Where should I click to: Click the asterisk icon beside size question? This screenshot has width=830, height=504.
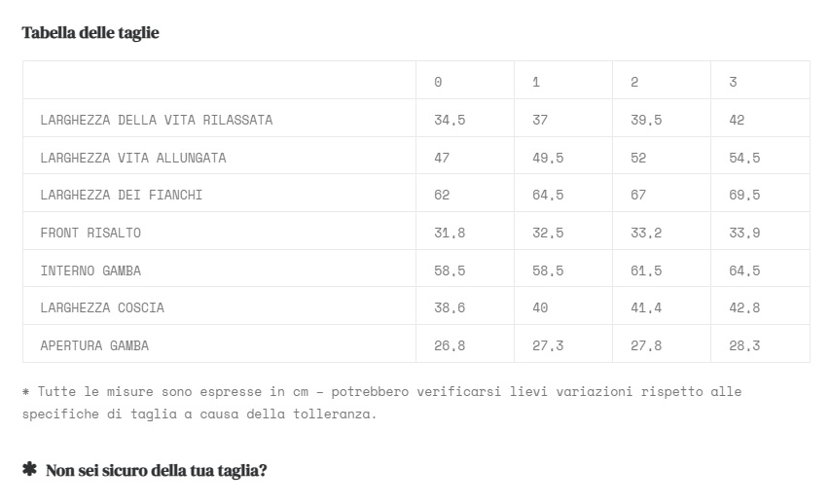pos(29,469)
